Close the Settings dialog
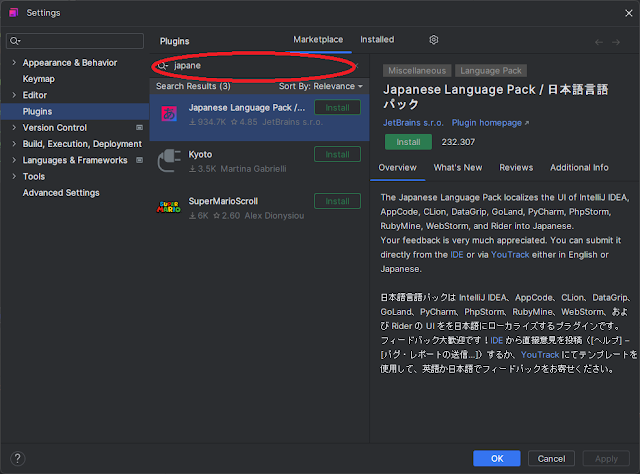The height and width of the screenshot is (474, 640). click(x=629, y=13)
